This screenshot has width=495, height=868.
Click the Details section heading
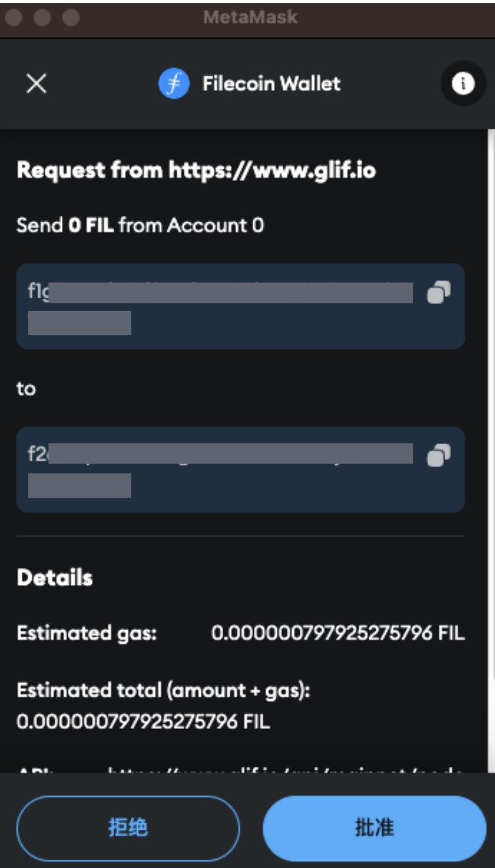(48, 577)
